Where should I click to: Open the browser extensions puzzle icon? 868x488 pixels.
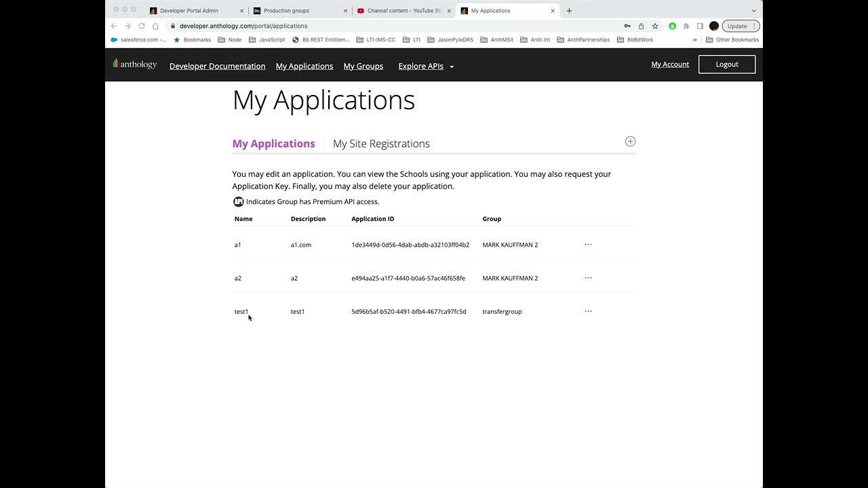tap(686, 26)
